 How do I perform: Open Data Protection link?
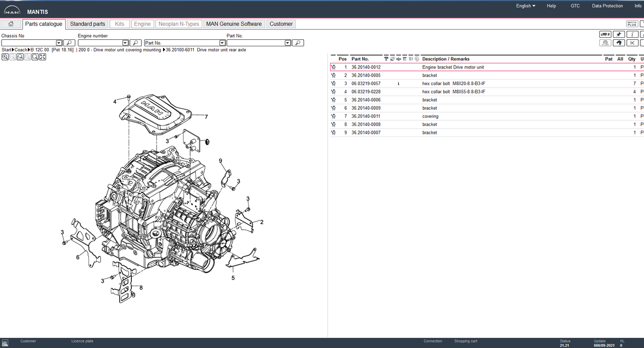coord(607,6)
